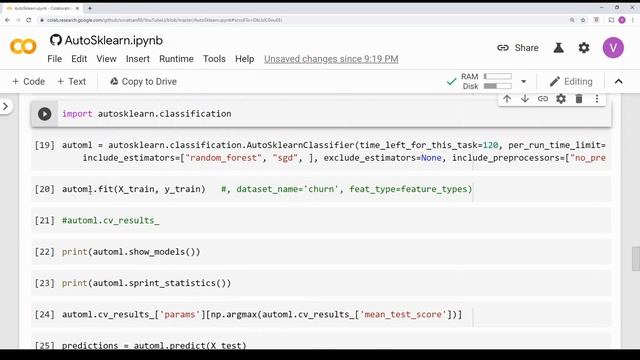
Task: Reload the browser page
Action: (29, 20)
